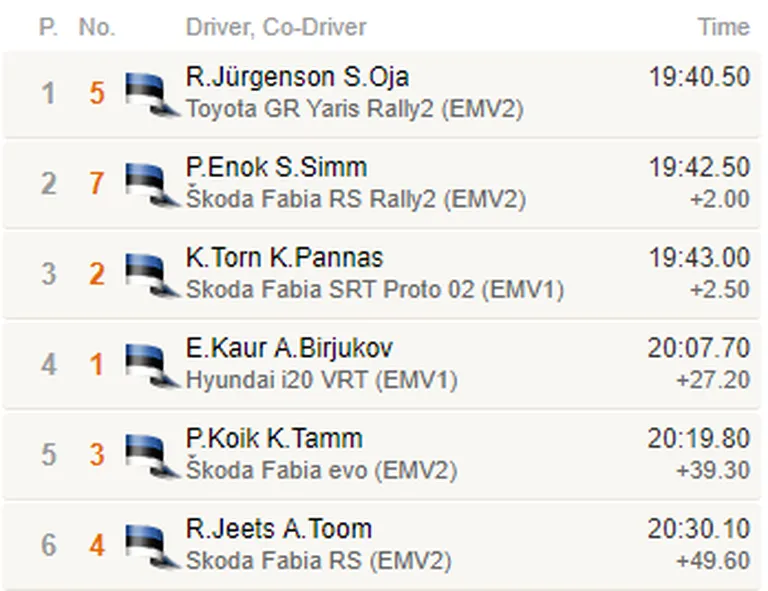Screen dimensions: 768x591
Task: Click Estonian flag icon beside E.Kaur
Action: click(x=152, y=366)
